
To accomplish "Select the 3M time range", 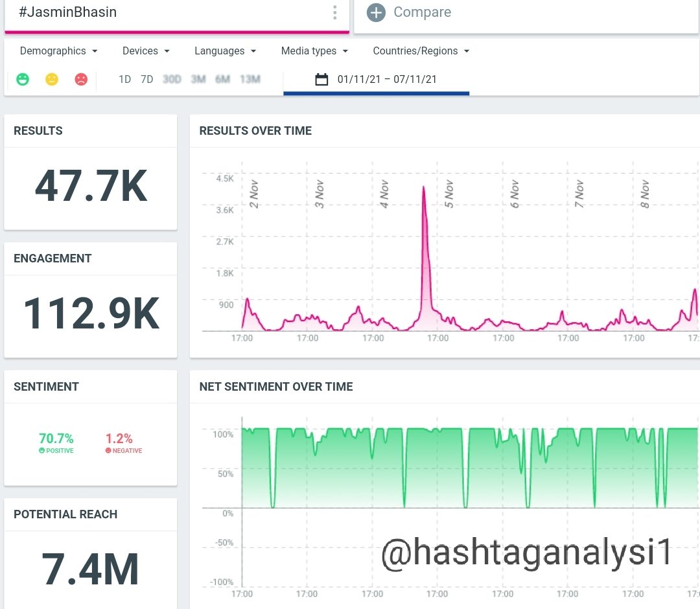I will 198,80.
